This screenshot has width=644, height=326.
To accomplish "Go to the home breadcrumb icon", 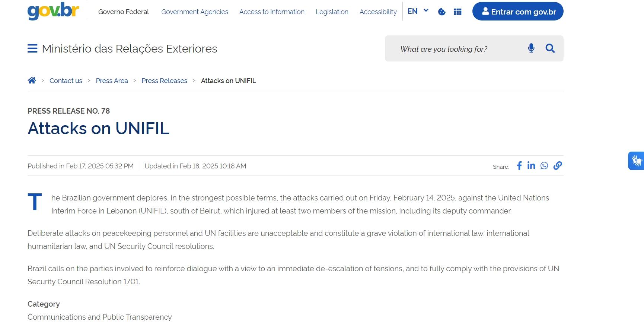I will pyautogui.click(x=32, y=80).
